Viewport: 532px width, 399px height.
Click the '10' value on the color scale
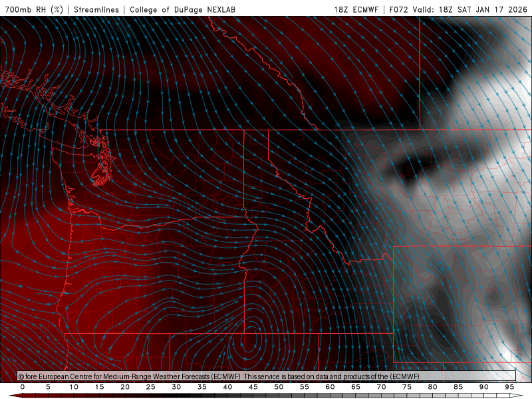pos(74,387)
